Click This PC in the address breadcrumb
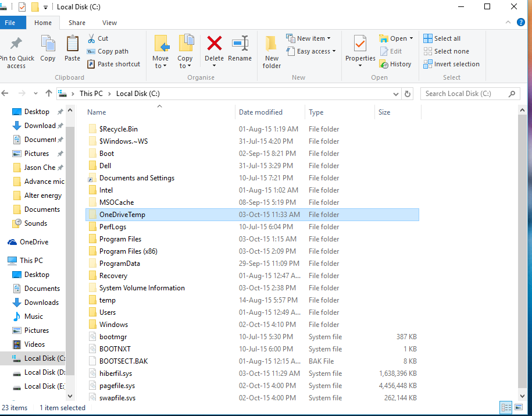Viewport: 532px width, 416px height. 91,94
